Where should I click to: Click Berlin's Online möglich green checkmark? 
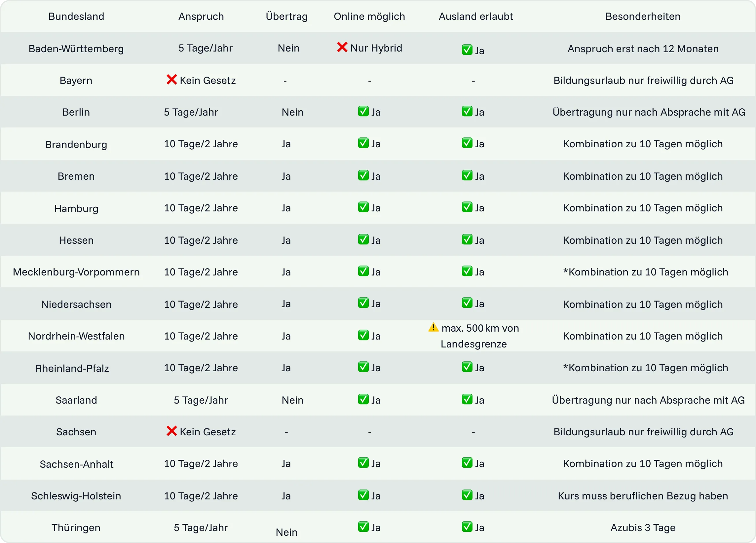tap(363, 111)
